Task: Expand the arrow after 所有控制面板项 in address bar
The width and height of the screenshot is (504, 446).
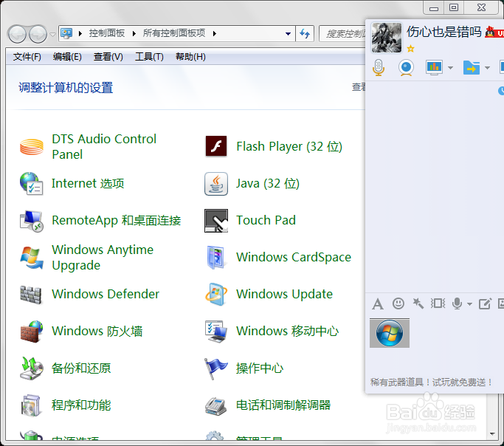Action: (x=215, y=33)
